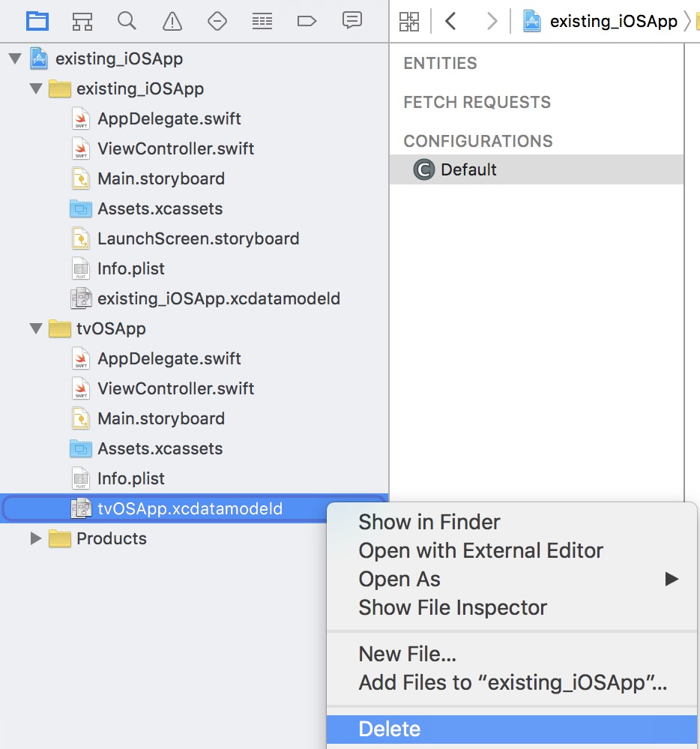The image size is (700, 749).
Task: Choose New File… from context menu
Action: (512, 654)
